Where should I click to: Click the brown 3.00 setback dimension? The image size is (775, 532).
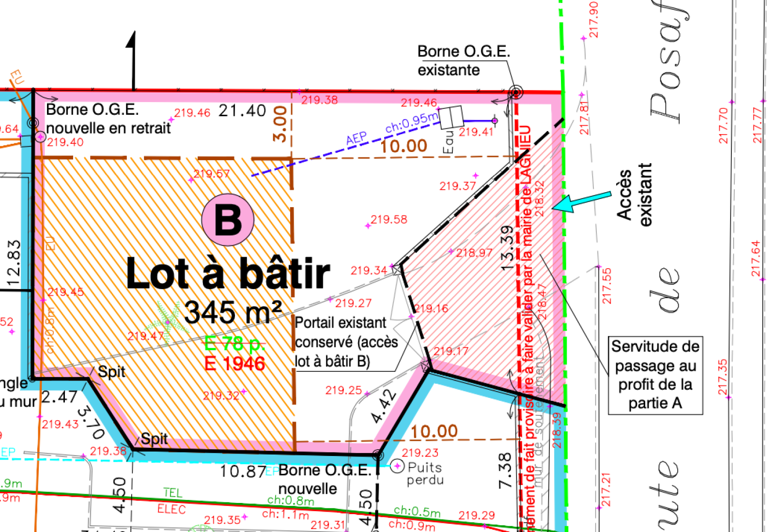pyautogui.click(x=280, y=124)
